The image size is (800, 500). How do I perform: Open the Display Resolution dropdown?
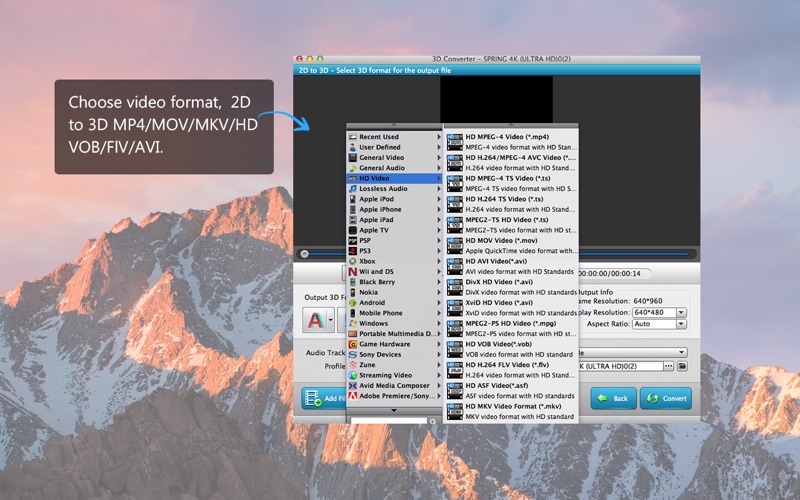[681, 312]
